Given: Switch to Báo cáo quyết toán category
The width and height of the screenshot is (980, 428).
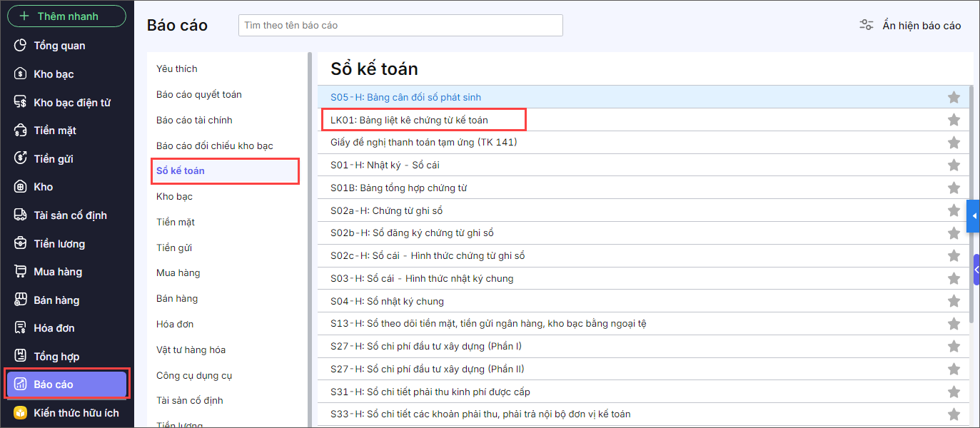Looking at the screenshot, I should tap(198, 94).
